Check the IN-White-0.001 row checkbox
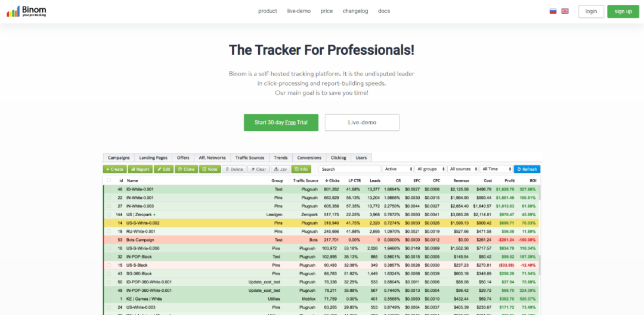Image resolution: width=644 pixels, height=315 pixels. click(109, 198)
